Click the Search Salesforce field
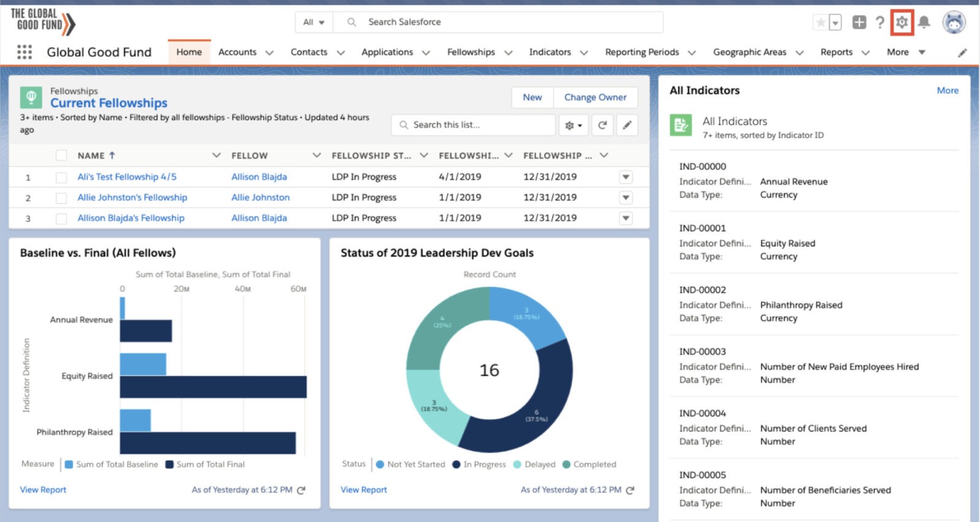980x522 pixels. click(497, 22)
